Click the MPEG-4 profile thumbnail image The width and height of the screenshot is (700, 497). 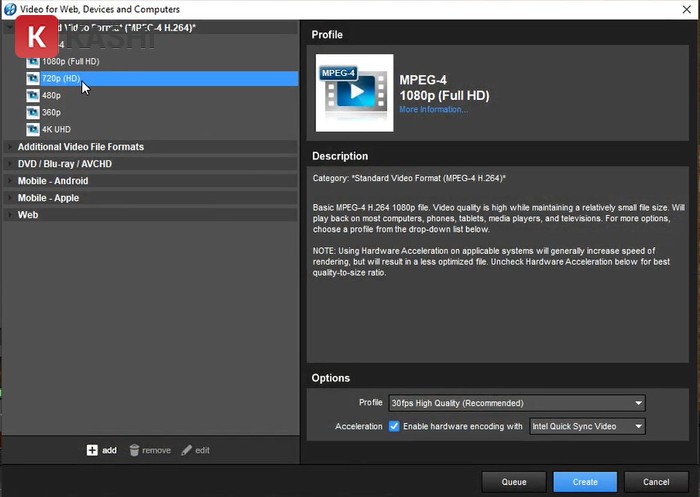[x=354, y=93]
